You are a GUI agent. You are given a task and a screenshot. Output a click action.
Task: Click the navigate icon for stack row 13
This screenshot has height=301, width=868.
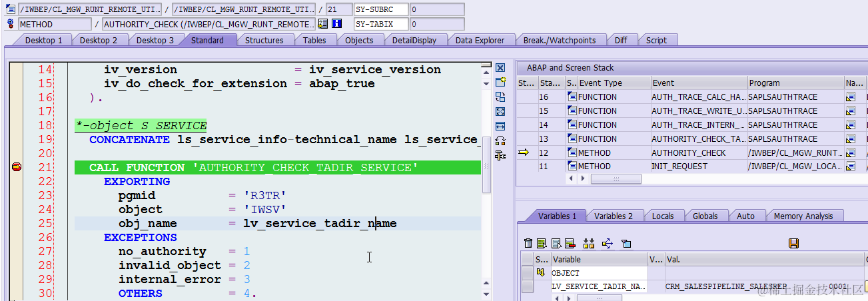pyautogui.click(x=850, y=139)
